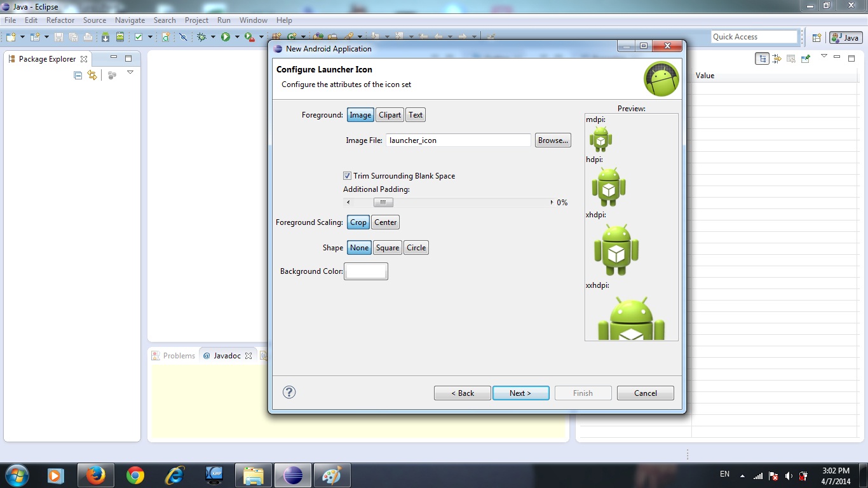The height and width of the screenshot is (488, 868).
Task: Click the disabled Save icon in toolbar
Action: pos(58,37)
